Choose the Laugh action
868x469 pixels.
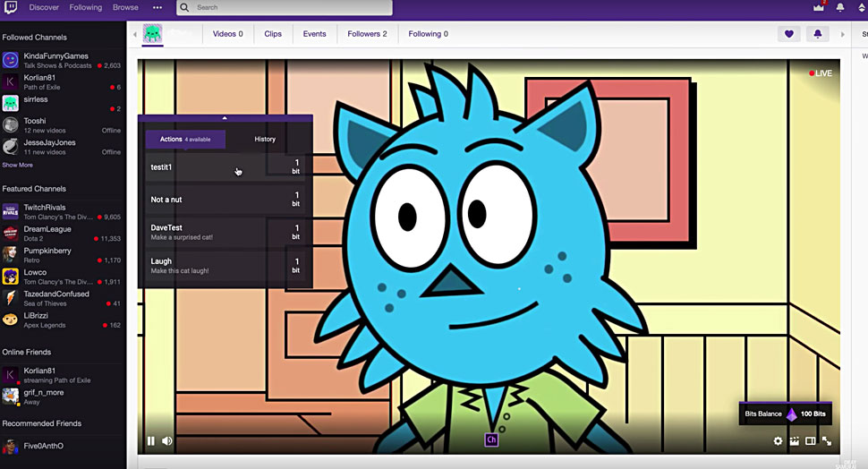[226, 266]
